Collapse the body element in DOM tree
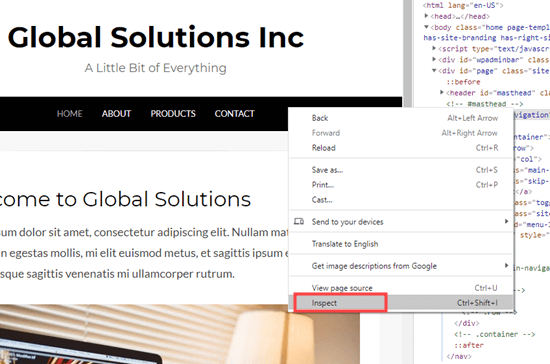The image size is (550, 364). click(x=426, y=27)
